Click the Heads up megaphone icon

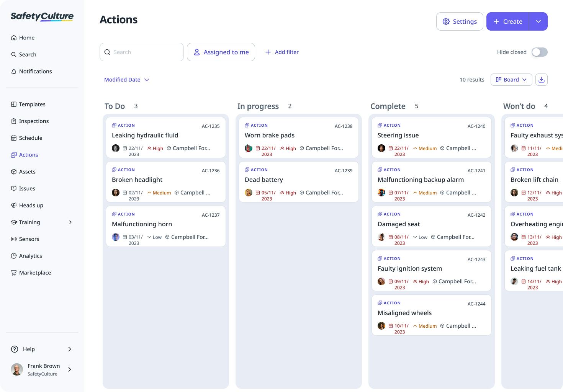(x=14, y=205)
